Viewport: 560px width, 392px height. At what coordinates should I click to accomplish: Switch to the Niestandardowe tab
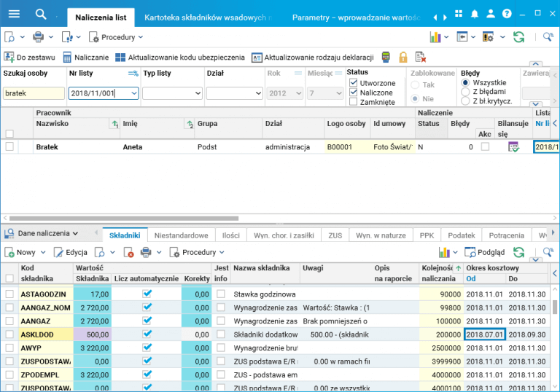point(182,235)
